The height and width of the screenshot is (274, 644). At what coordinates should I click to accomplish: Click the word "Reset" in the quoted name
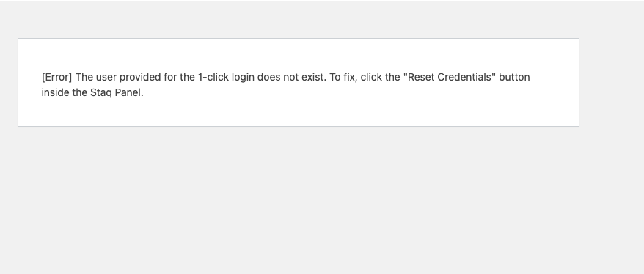point(420,77)
